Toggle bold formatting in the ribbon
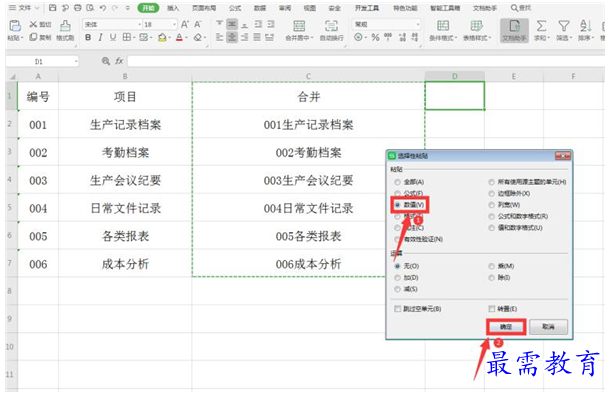 (88, 37)
